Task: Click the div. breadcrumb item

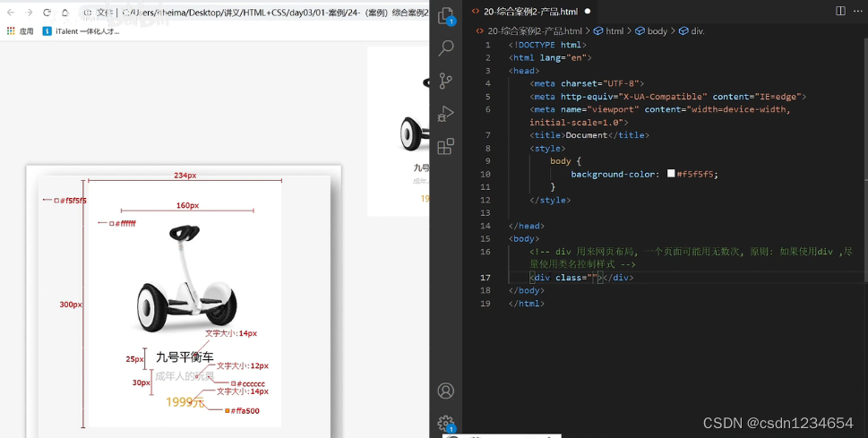Action: pyautogui.click(x=692, y=31)
